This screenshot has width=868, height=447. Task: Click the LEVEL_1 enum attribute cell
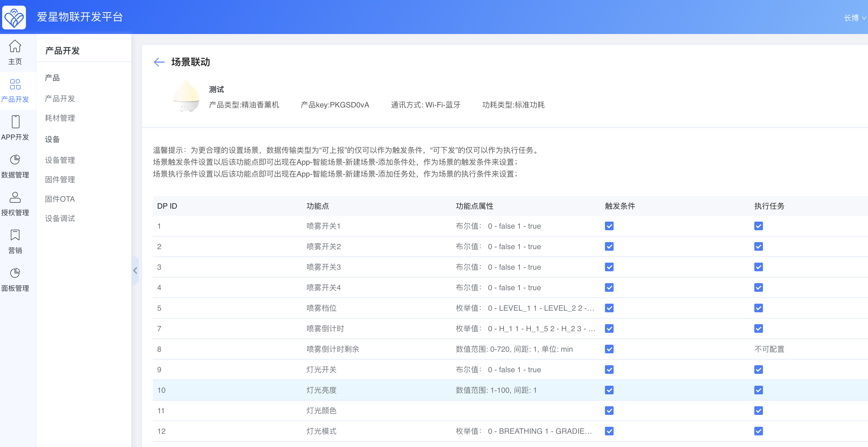tap(525, 308)
